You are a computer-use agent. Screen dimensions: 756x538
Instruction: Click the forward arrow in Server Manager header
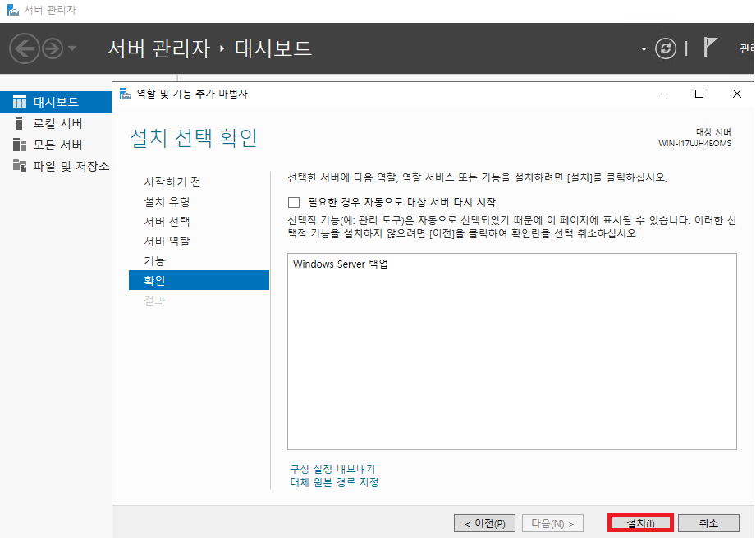point(53,48)
